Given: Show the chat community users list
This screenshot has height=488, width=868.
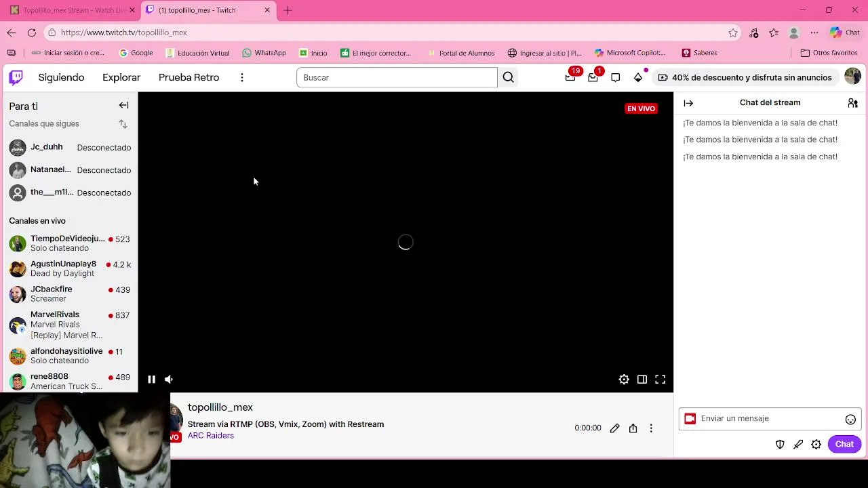Looking at the screenshot, I should pos(852,103).
